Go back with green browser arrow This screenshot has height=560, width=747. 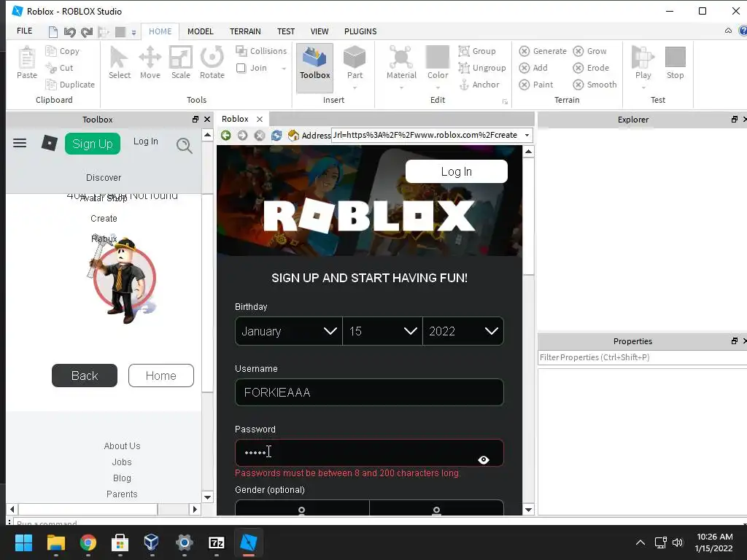226,135
